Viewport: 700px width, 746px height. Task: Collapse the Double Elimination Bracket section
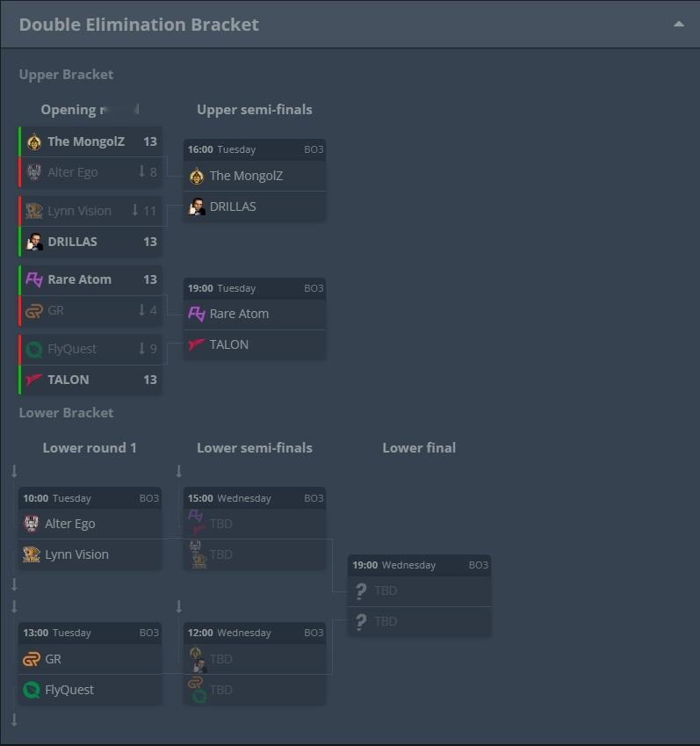click(x=679, y=25)
